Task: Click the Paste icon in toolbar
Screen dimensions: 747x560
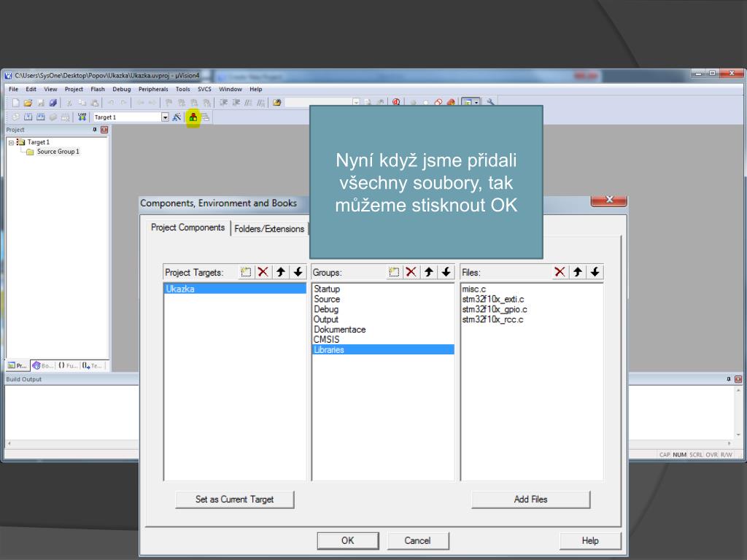Action: 95,102
